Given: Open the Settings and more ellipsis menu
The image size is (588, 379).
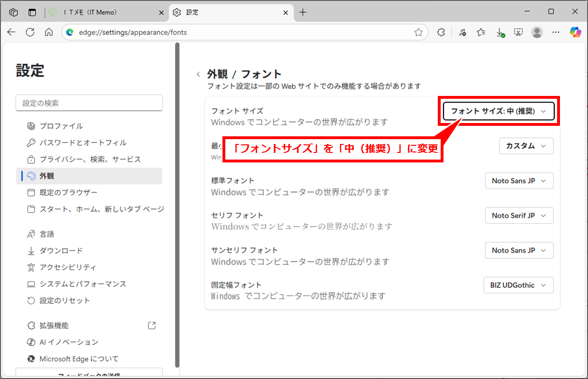Looking at the screenshot, I should click(x=556, y=32).
